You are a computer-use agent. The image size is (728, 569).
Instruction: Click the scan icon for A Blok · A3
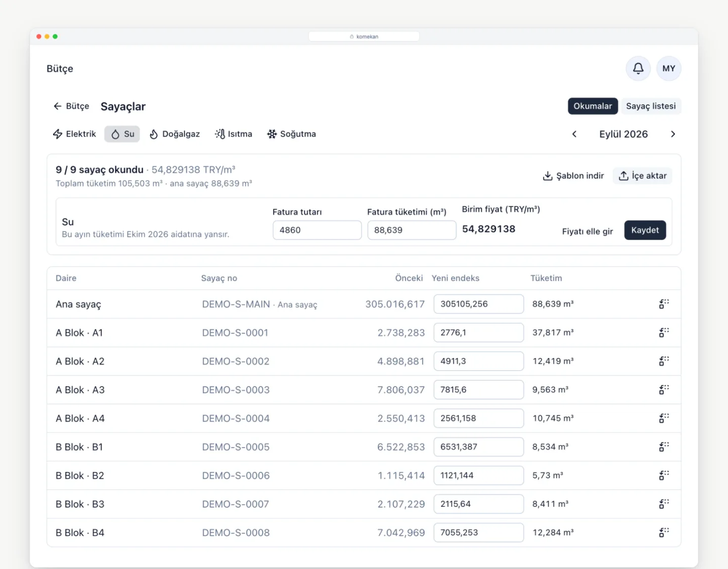(664, 389)
